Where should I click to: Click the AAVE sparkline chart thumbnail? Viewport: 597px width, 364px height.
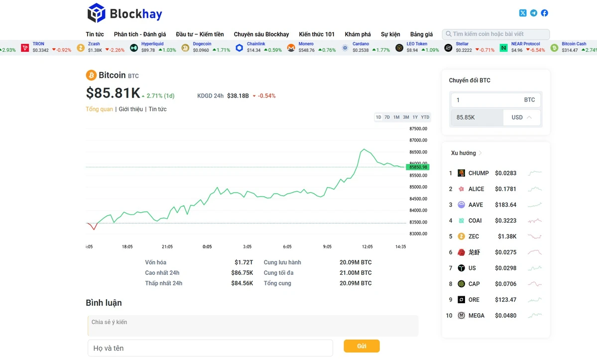(x=535, y=205)
